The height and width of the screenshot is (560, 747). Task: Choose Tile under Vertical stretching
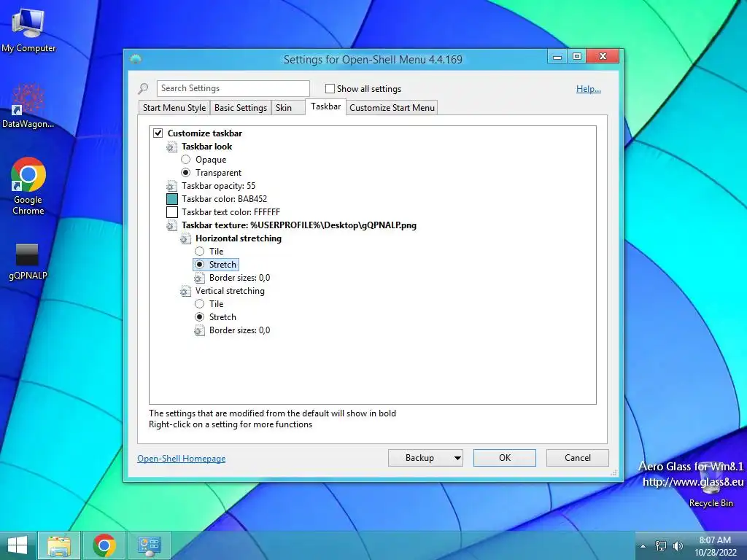pyautogui.click(x=200, y=304)
